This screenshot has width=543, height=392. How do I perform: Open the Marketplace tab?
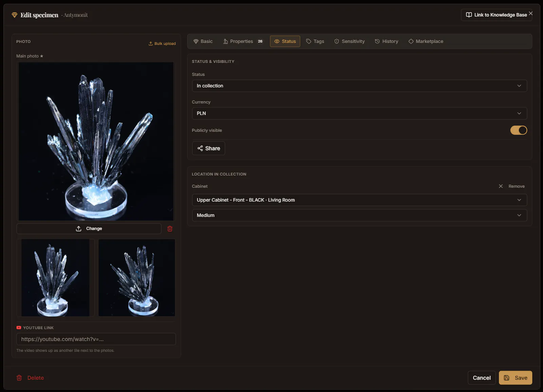(x=426, y=41)
